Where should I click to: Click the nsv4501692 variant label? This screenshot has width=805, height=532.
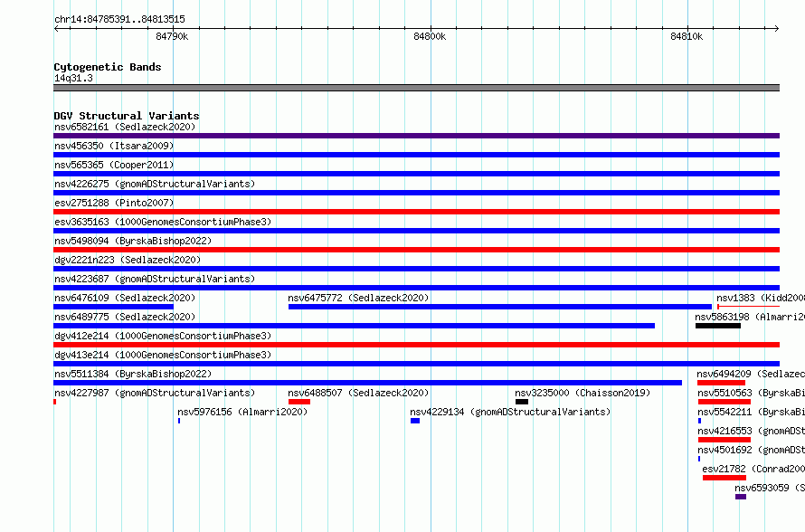pyautogui.click(x=751, y=450)
